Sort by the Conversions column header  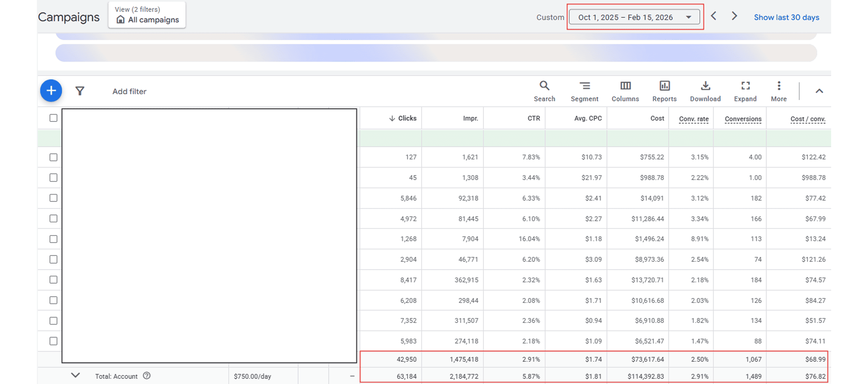743,119
